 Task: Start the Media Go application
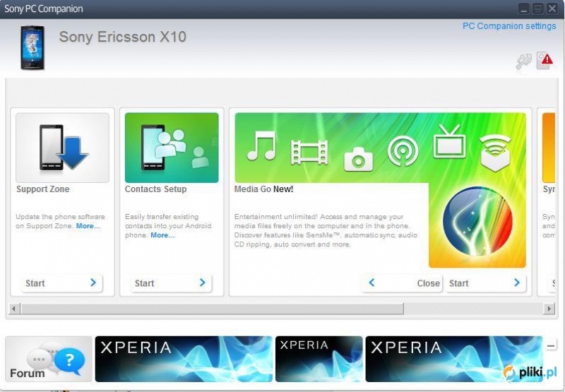pyautogui.click(x=485, y=283)
